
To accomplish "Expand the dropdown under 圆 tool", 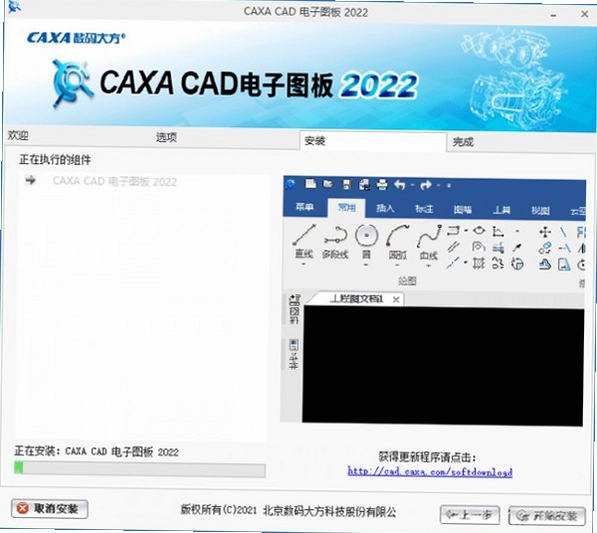I will coord(366,265).
